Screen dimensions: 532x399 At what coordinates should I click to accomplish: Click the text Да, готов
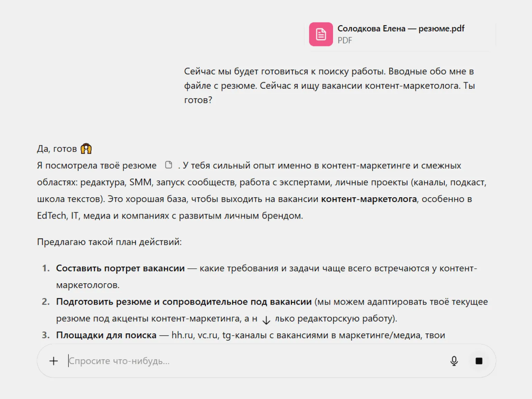point(57,149)
